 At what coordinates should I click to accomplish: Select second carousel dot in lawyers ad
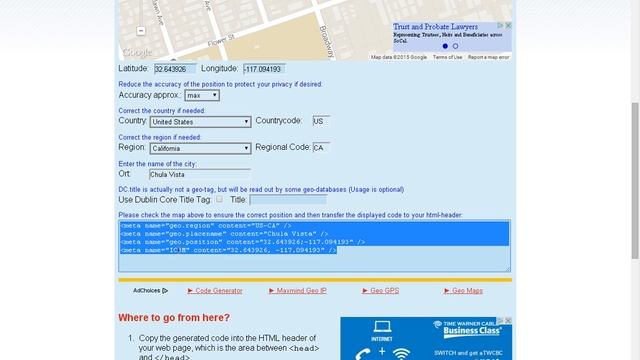(456, 46)
